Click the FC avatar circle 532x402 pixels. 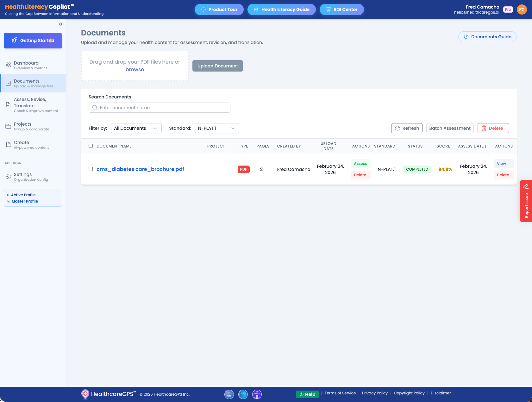click(x=522, y=9)
